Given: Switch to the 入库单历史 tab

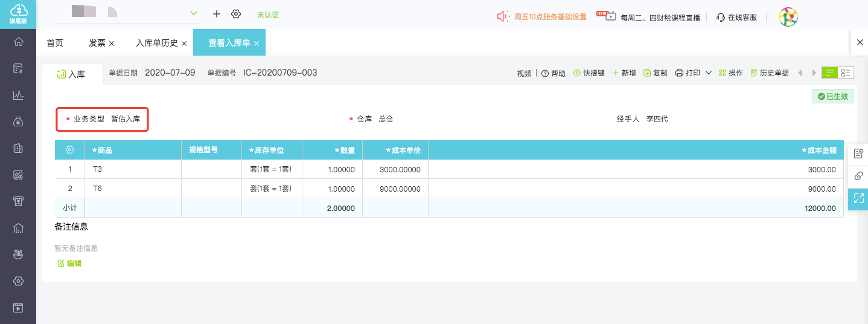Looking at the screenshot, I should click(x=156, y=43).
